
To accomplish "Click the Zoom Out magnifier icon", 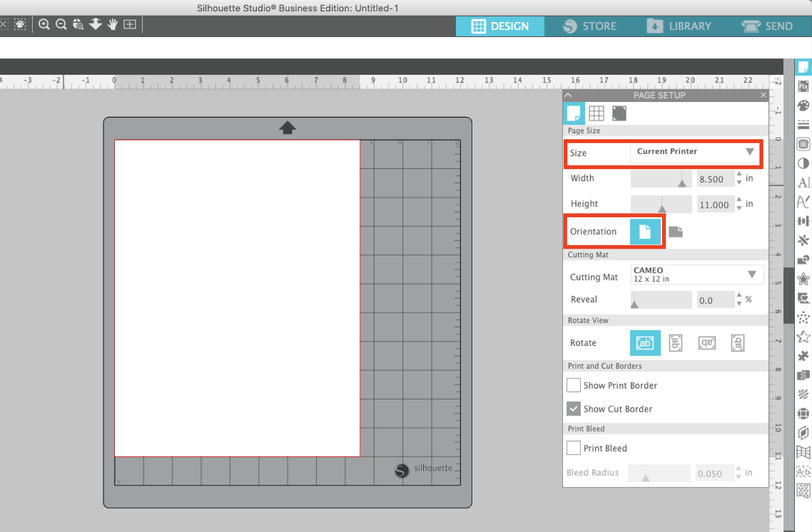I will (61, 24).
